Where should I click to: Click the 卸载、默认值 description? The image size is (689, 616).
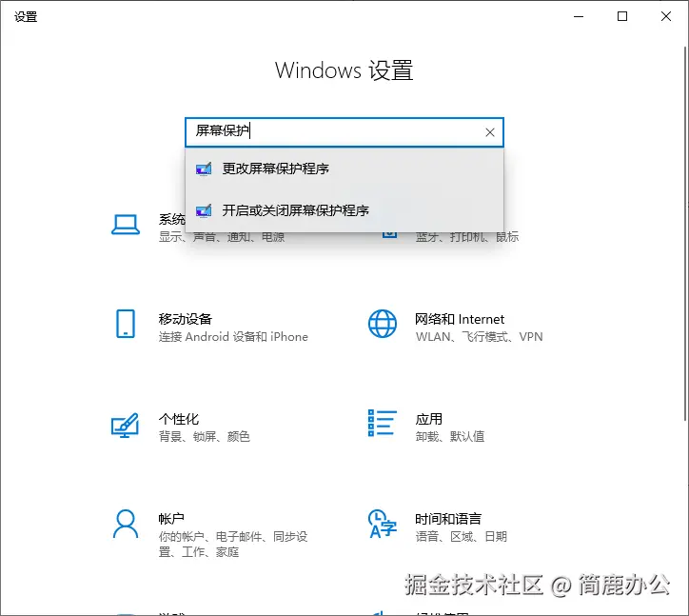(x=450, y=437)
